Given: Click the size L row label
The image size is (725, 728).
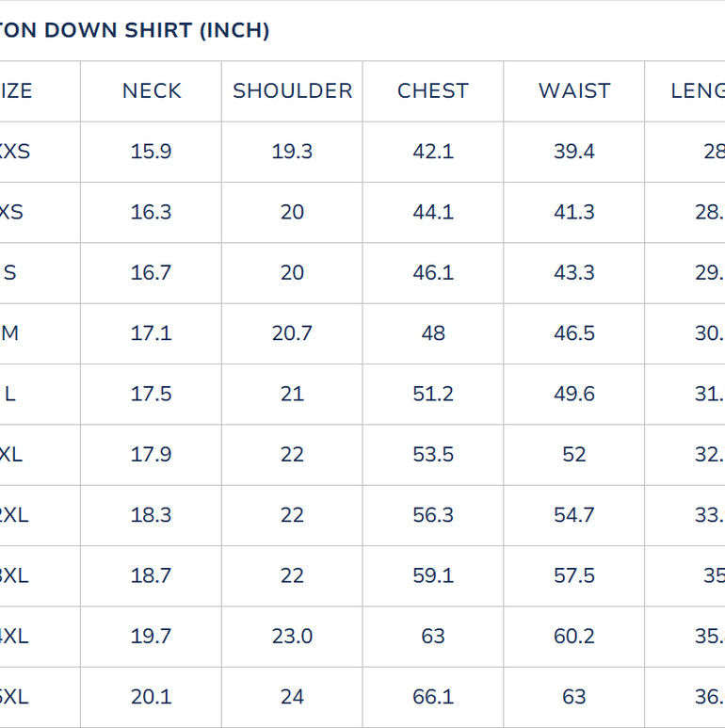Looking at the screenshot, I should tap(10, 394).
